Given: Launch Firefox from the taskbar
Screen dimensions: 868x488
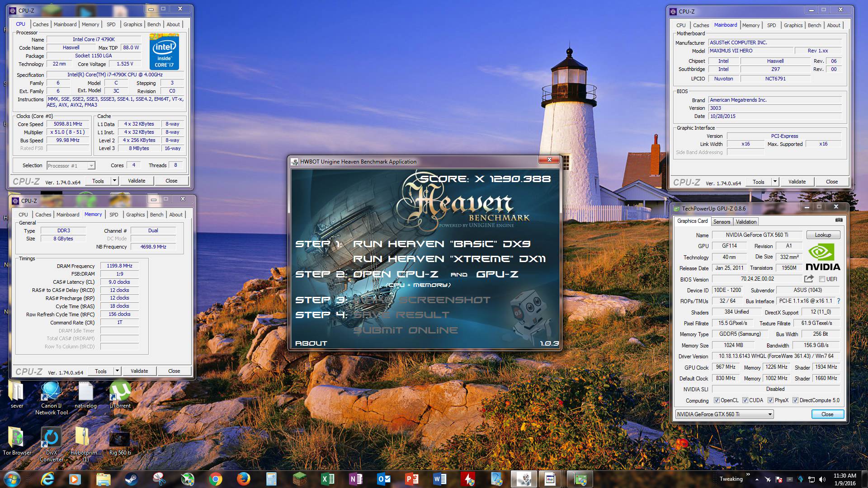Looking at the screenshot, I should (x=244, y=479).
